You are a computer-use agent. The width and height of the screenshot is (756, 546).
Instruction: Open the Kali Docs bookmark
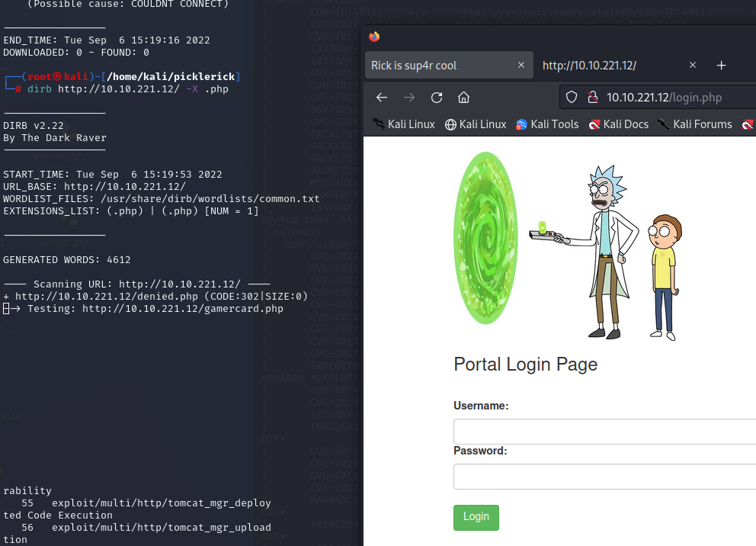point(618,124)
